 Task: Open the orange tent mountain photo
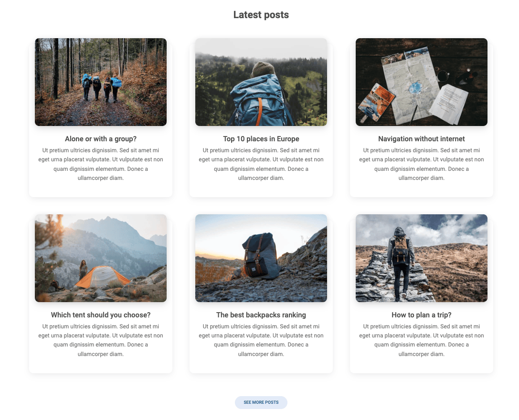point(101,258)
